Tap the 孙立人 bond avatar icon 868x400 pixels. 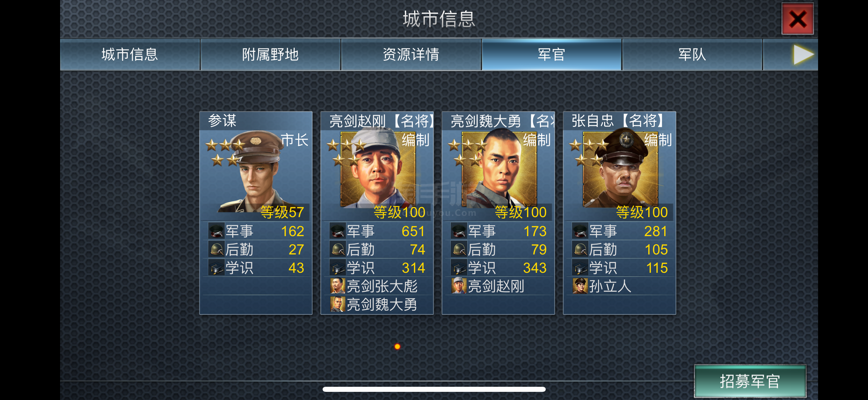[x=580, y=286]
